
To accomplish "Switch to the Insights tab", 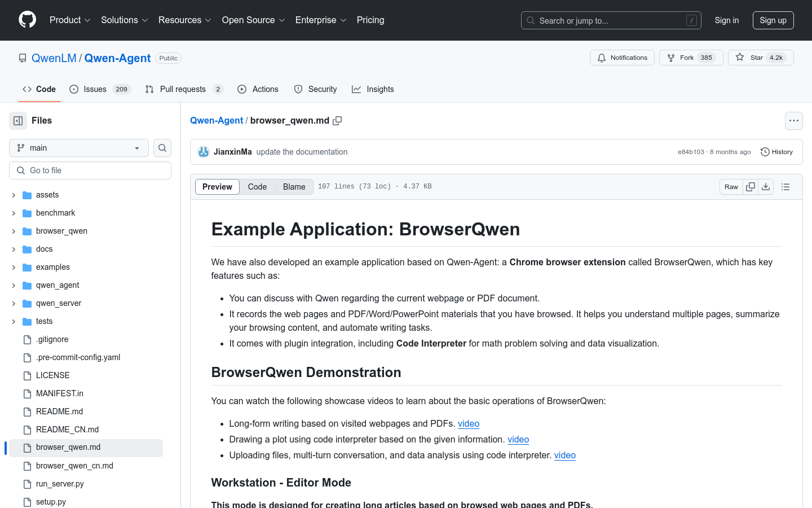I will (x=373, y=89).
